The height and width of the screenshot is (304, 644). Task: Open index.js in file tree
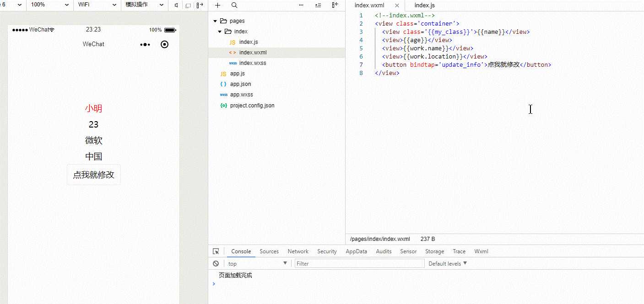249,42
